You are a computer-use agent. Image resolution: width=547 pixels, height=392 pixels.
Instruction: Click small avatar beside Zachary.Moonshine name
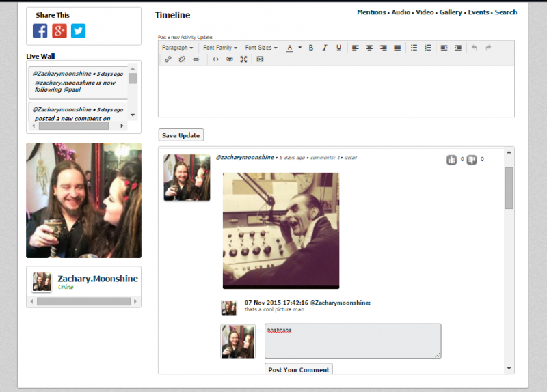[x=42, y=282]
